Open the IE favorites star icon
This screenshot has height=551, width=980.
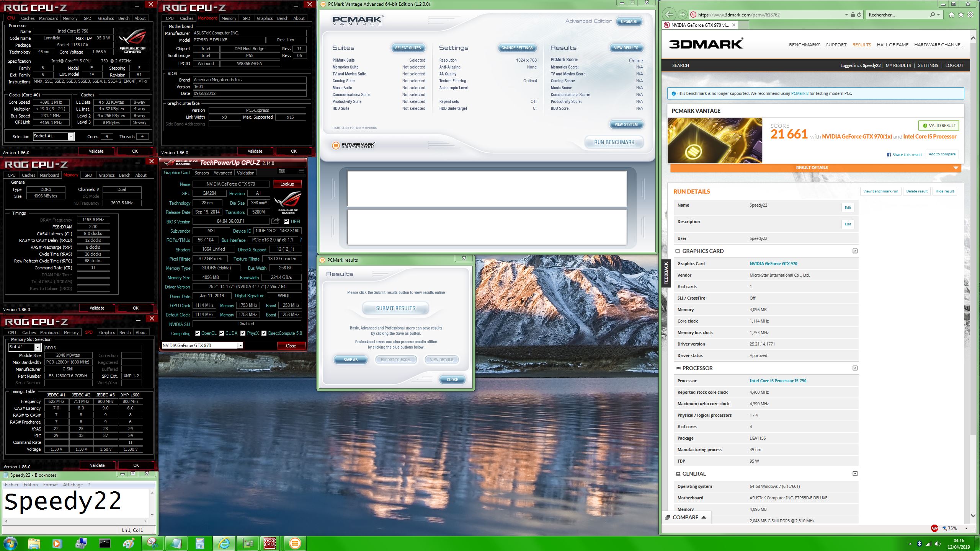961,15
